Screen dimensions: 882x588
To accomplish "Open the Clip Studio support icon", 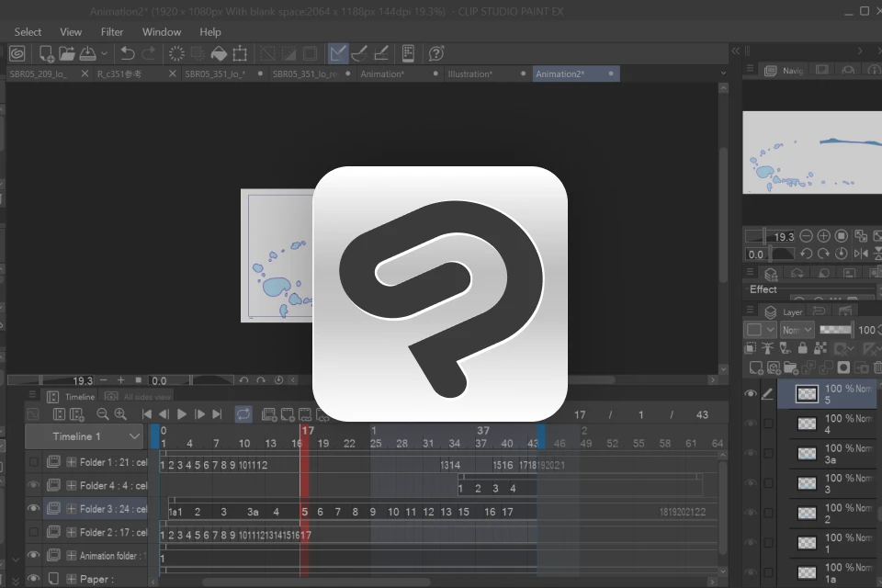I will (x=436, y=53).
